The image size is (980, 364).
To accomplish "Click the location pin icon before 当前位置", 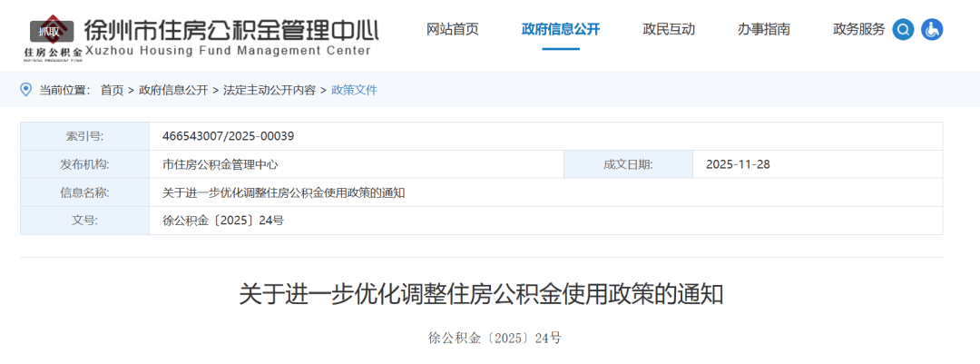I will point(25,89).
